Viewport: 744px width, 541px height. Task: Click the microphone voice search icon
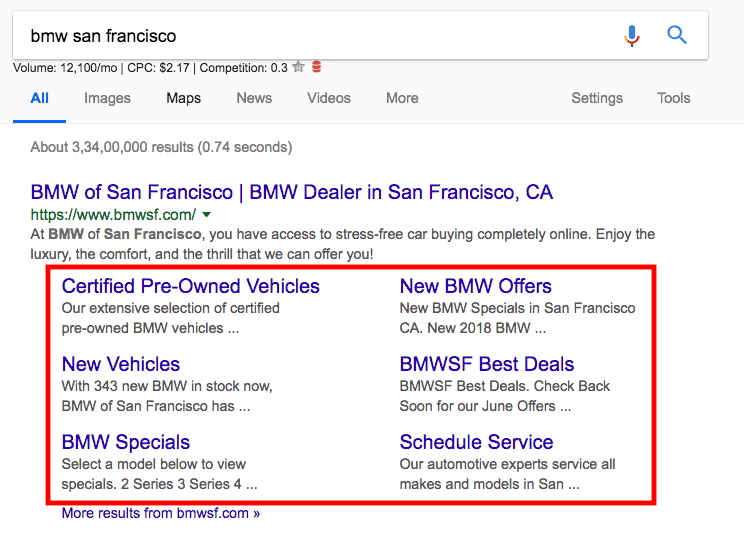coord(631,36)
